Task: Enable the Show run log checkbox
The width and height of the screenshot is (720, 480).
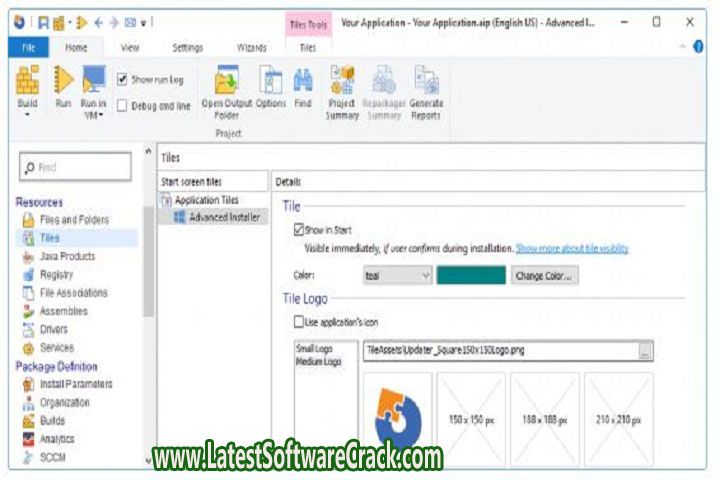Action: (x=122, y=79)
